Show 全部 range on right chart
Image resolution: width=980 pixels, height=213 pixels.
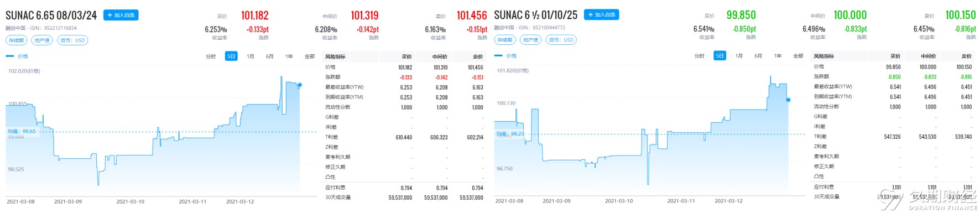pyautogui.click(x=798, y=56)
